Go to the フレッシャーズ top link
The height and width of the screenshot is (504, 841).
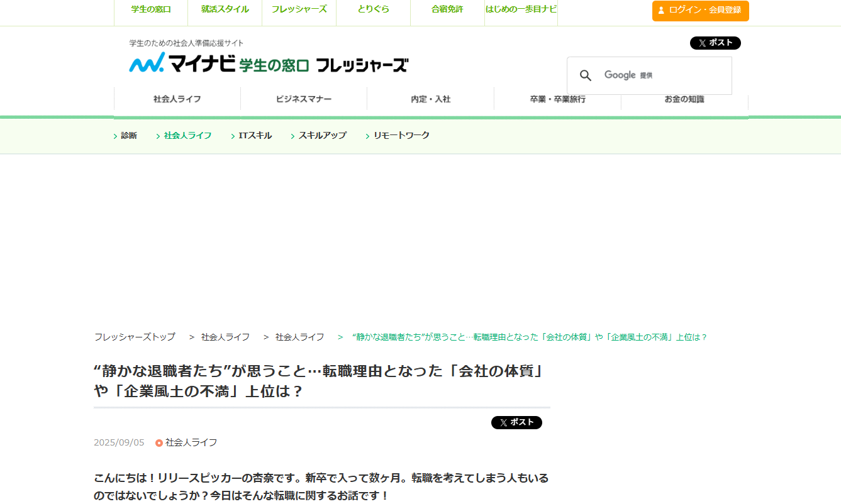click(x=299, y=9)
